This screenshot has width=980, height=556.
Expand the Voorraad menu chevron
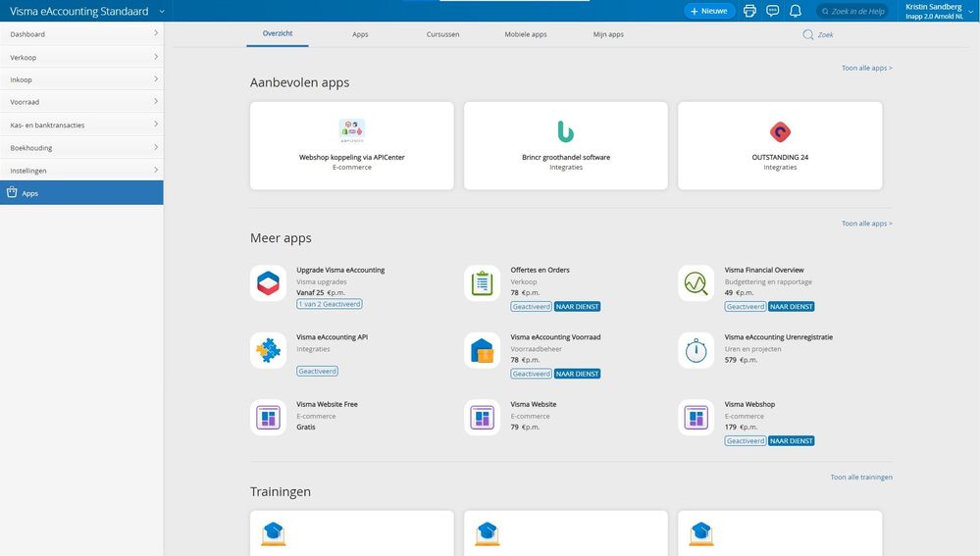[156, 101]
